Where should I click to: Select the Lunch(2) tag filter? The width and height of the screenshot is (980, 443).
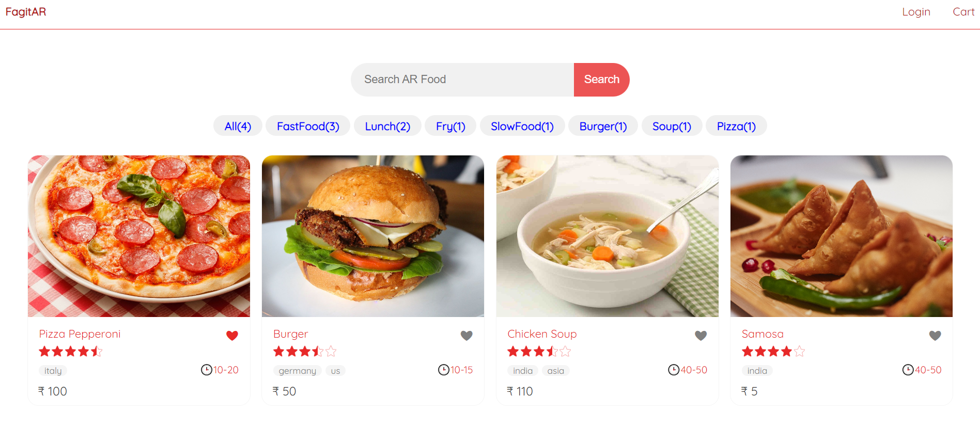coord(387,126)
